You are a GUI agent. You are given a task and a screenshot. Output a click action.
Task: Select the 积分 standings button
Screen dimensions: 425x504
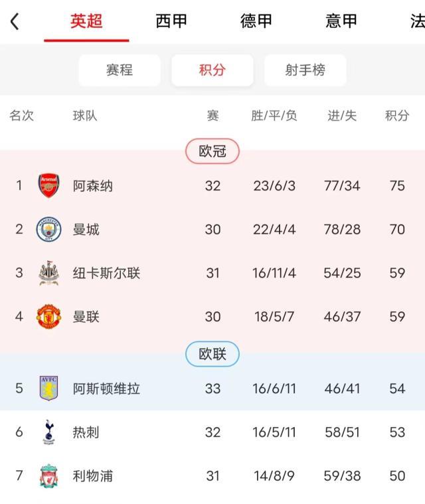(x=212, y=70)
